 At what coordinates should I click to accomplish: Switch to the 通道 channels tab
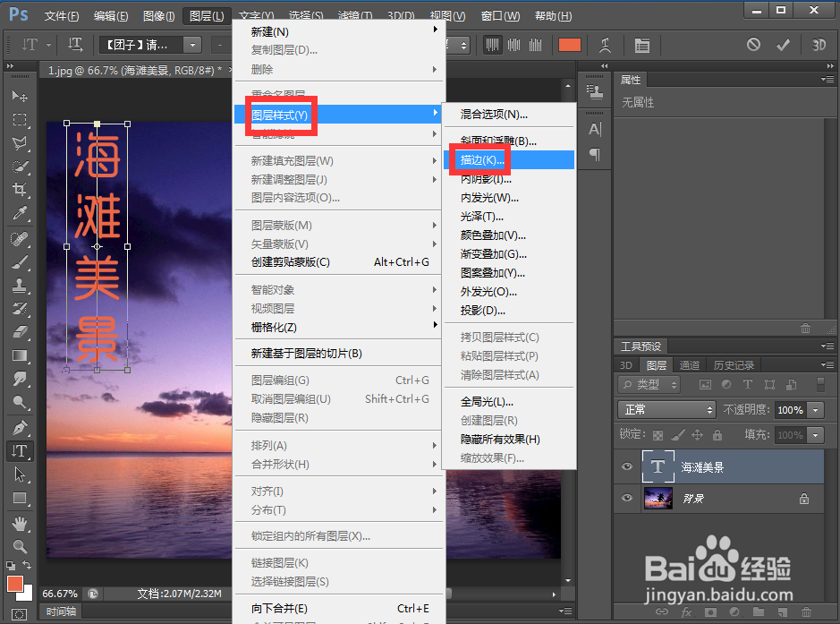click(689, 364)
